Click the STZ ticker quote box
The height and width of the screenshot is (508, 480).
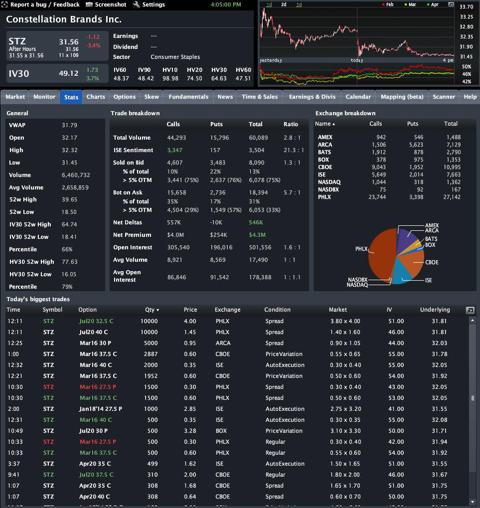[57, 46]
